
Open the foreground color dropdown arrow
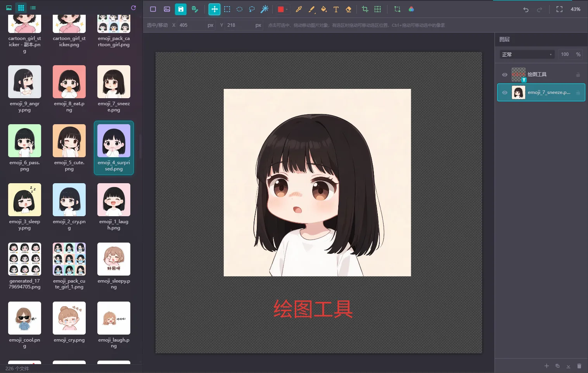point(287,10)
